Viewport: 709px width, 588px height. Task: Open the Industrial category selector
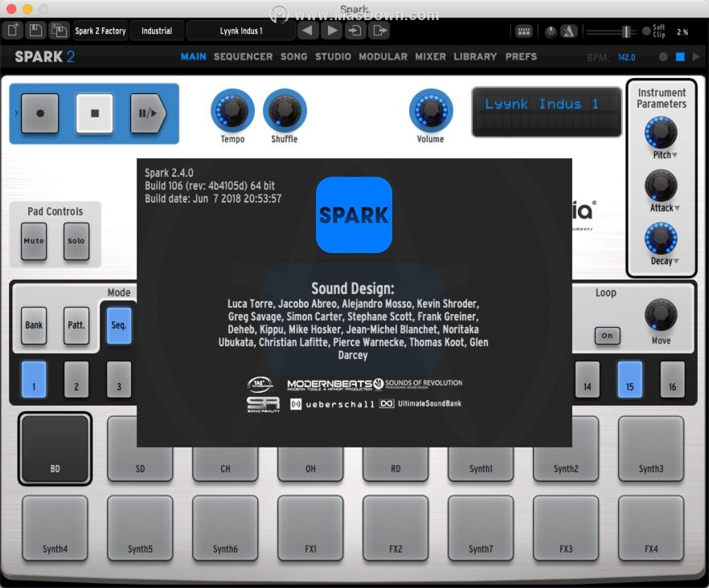tap(157, 31)
